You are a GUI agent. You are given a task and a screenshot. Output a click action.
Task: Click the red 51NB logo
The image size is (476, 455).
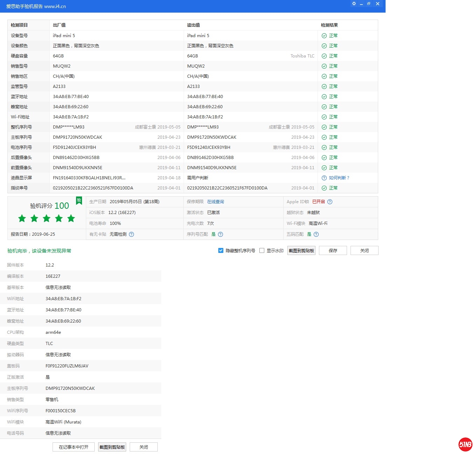click(x=465, y=444)
